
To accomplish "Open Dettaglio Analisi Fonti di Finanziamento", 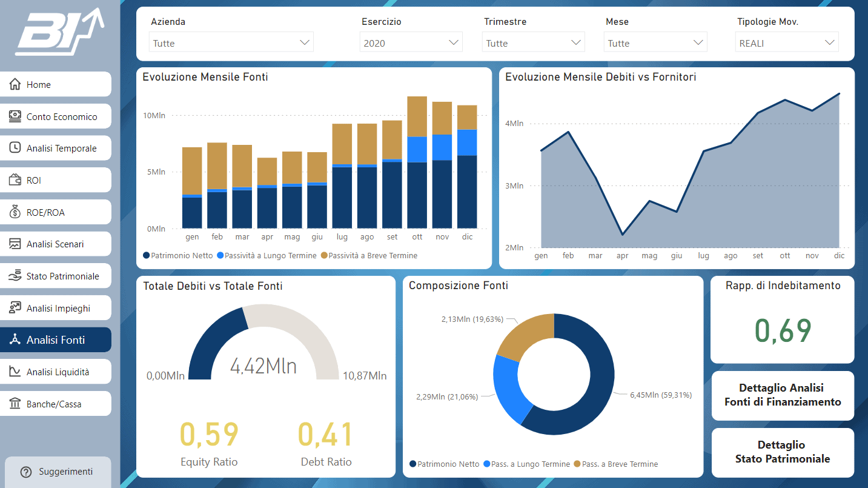I will point(783,395).
